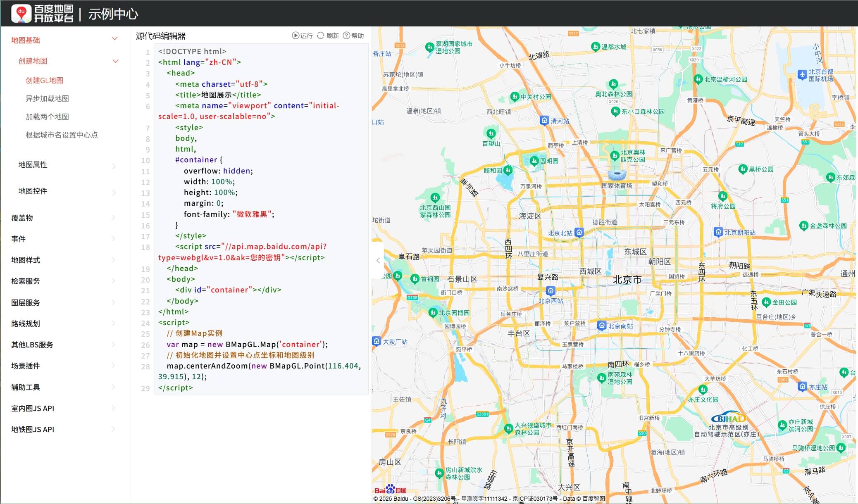
Task: Click the 刷新 refresh button
Action: (x=328, y=36)
